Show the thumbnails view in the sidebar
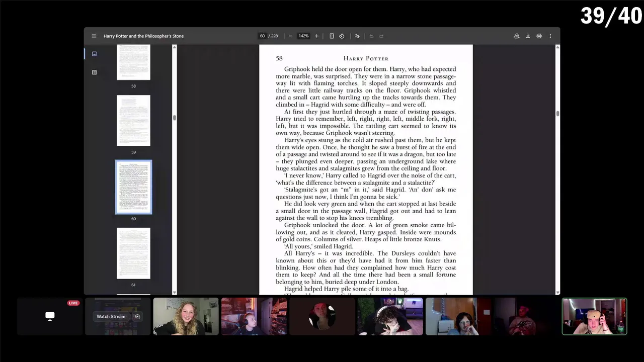The image size is (644, 362). (x=94, y=54)
